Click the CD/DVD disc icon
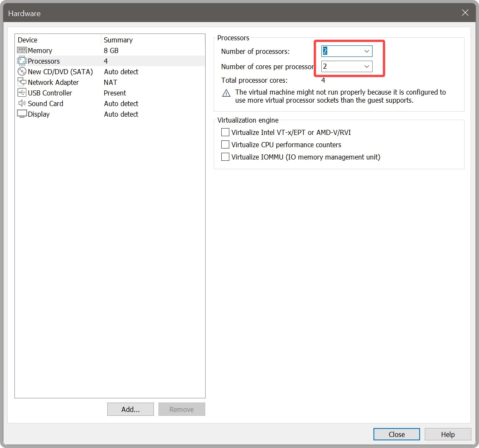The height and width of the screenshot is (448, 479). [22, 72]
